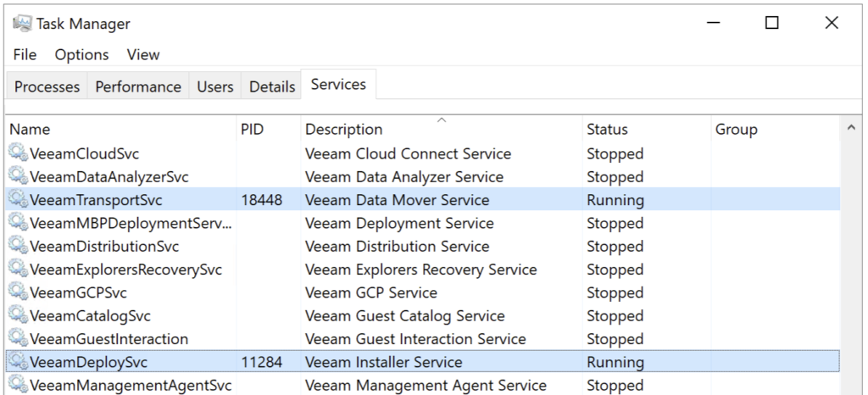868x395 pixels.
Task: Select the VeeamGCPSvc service name
Action: coord(78,293)
